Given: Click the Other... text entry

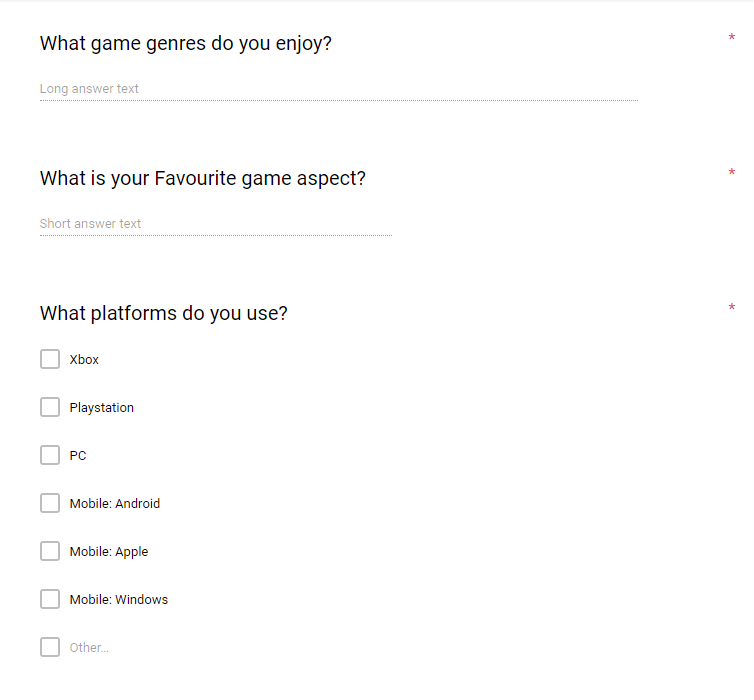Looking at the screenshot, I should pos(89,648).
